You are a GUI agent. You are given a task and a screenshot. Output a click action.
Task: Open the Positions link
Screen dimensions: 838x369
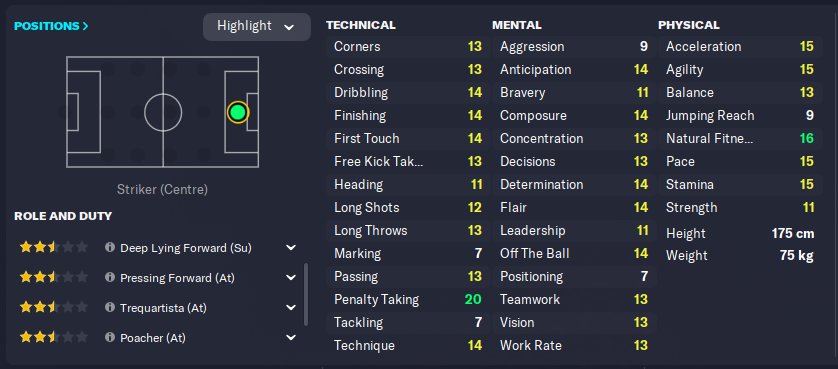pos(51,26)
